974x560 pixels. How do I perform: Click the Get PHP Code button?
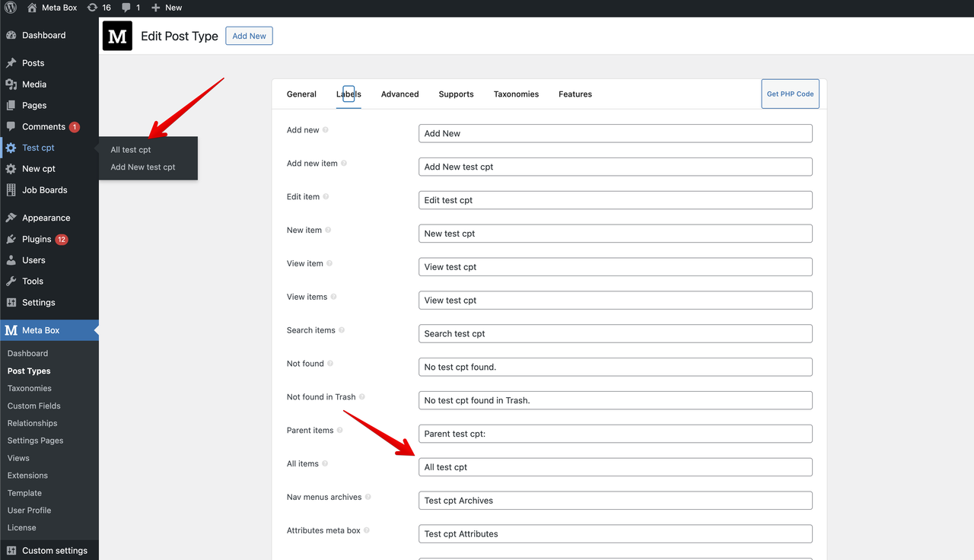[x=790, y=94]
